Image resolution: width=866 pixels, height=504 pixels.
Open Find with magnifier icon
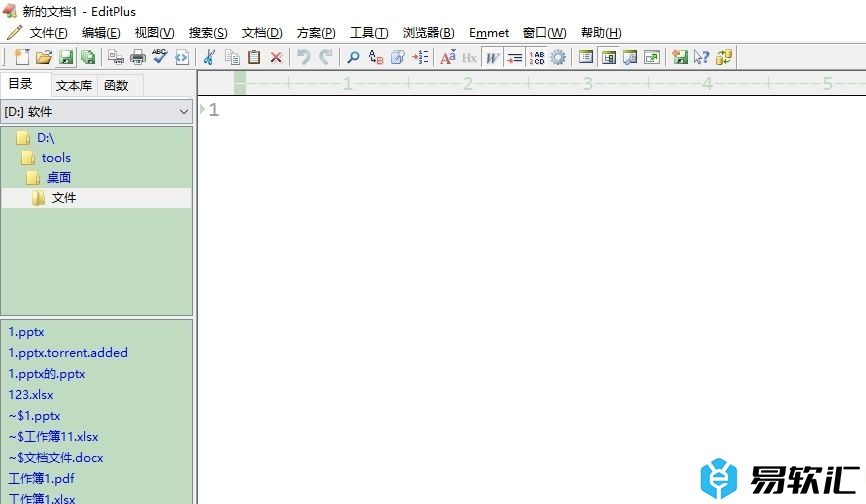pyautogui.click(x=353, y=57)
